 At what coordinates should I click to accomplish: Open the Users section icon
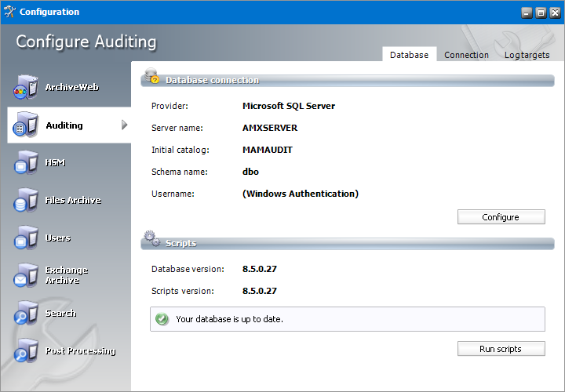coord(25,238)
